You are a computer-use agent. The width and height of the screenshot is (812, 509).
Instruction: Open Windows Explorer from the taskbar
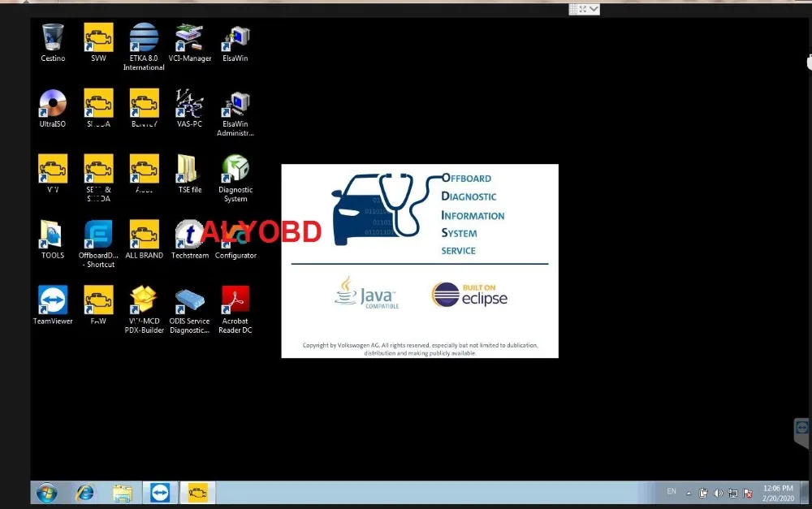[123, 493]
